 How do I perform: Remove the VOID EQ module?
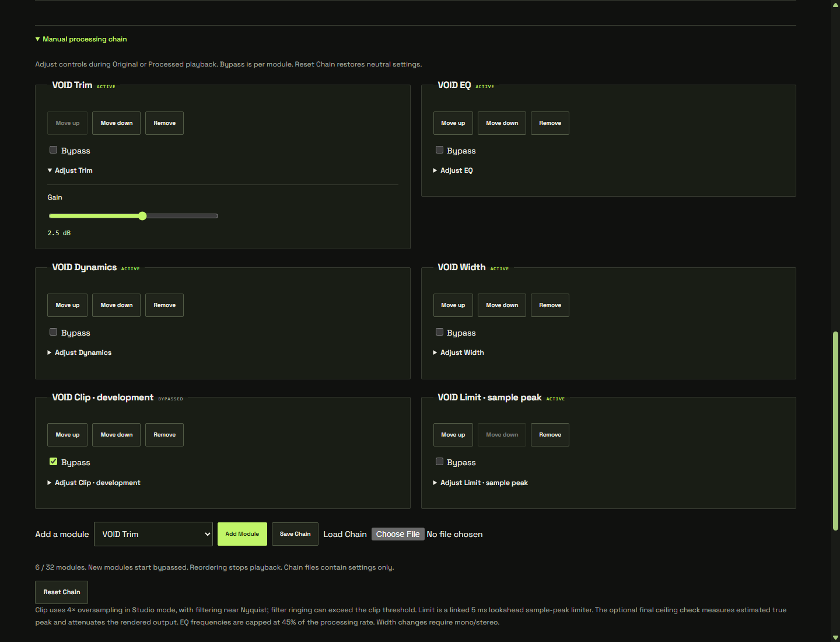coord(550,123)
